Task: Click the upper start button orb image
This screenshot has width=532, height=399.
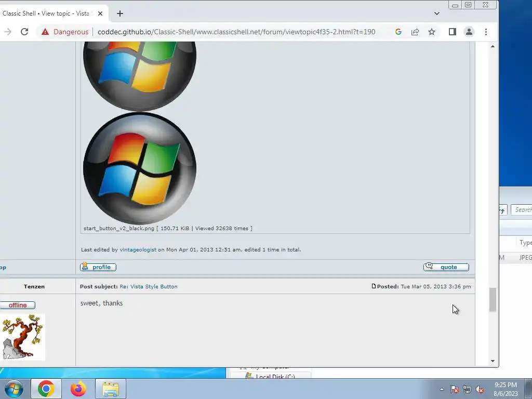Action: pyautogui.click(x=139, y=76)
